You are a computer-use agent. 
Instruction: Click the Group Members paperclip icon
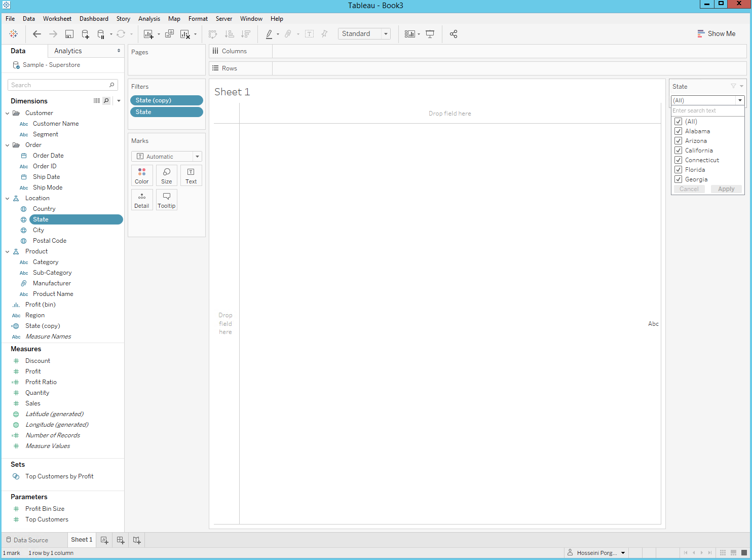288,34
